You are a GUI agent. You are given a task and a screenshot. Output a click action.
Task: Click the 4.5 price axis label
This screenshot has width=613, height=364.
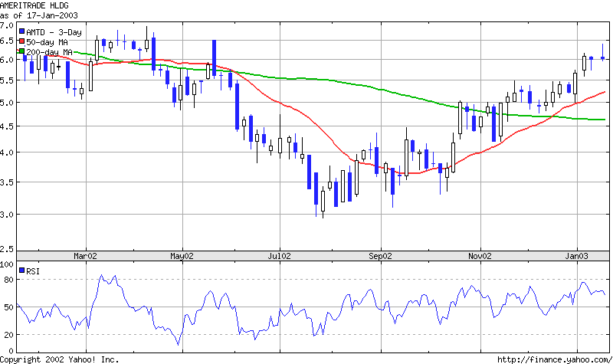tap(7, 126)
